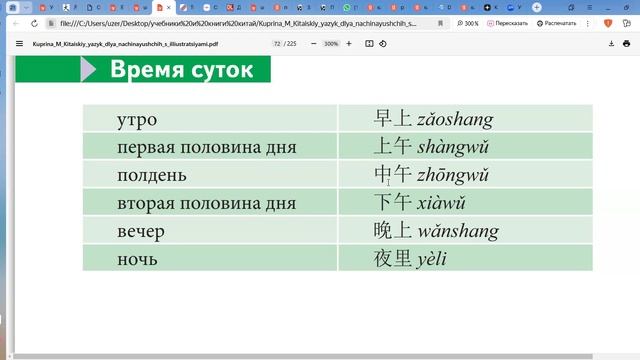Switch to the last tab before plus button
Viewport: 640px width, 360px height.
pos(513,7)
